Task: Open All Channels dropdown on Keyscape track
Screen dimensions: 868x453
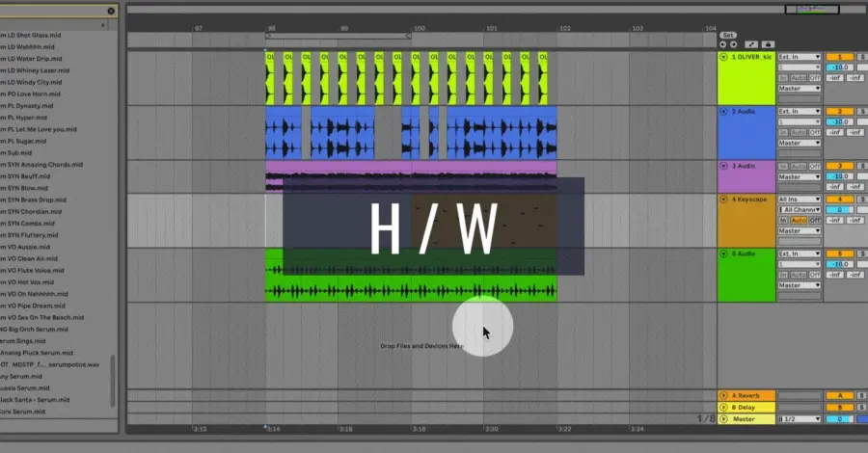Action: (800, 209)
